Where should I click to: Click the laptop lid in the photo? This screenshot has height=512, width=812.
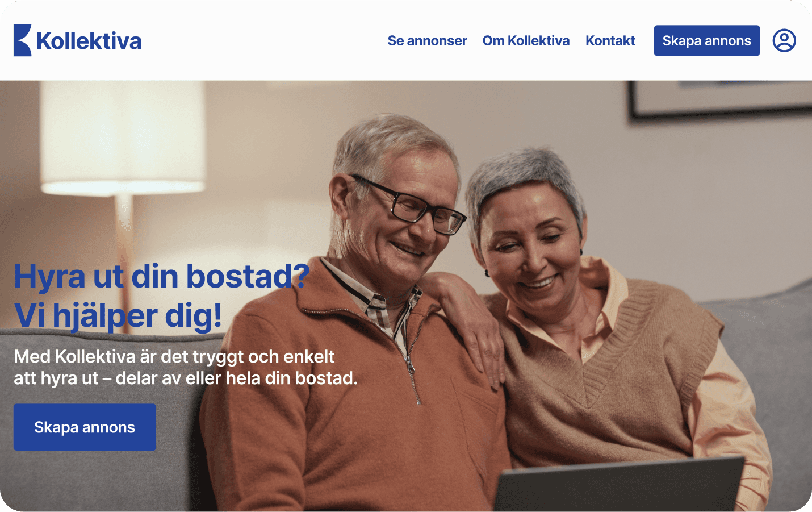pyautogui.click(x=619, y=485)
